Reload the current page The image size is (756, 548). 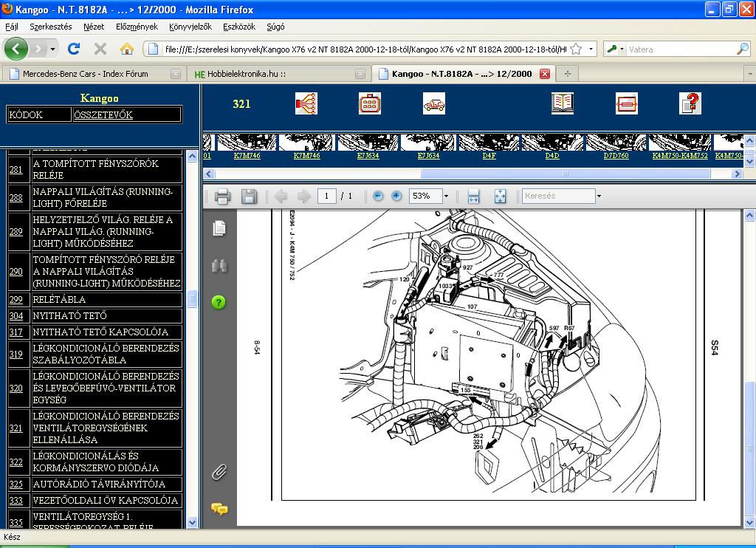73,49
